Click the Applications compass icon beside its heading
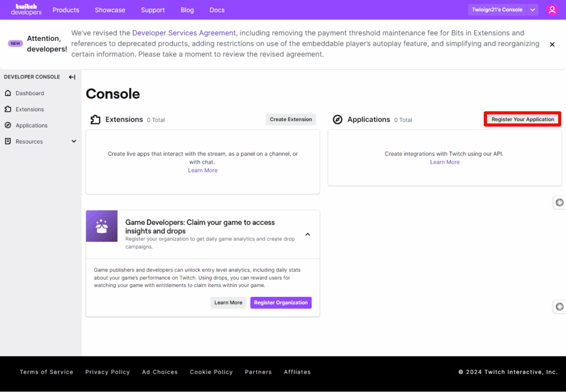 [x=337, y=119]
